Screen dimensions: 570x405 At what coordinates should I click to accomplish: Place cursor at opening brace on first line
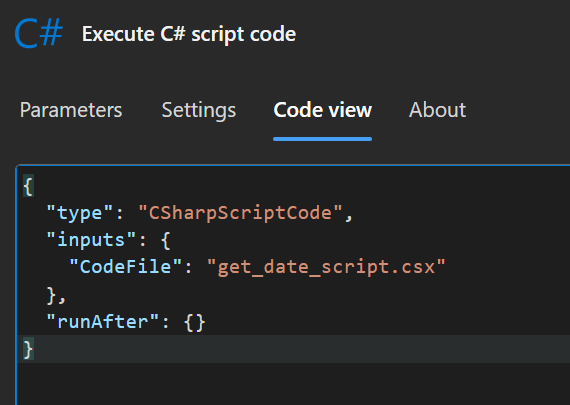click(x=28, y=186)
